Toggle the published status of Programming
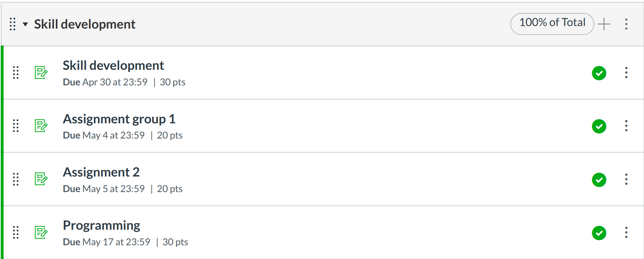This screenshot has height=259, width=644. [x=599, y=233]
